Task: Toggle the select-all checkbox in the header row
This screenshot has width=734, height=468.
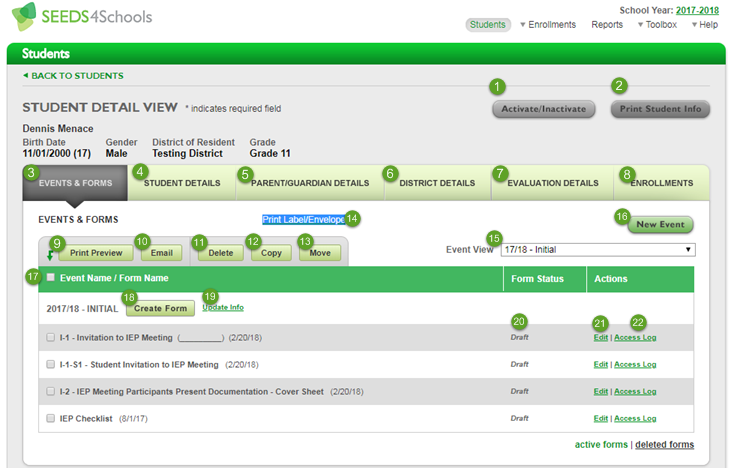Action: click(x=51, y=277)
